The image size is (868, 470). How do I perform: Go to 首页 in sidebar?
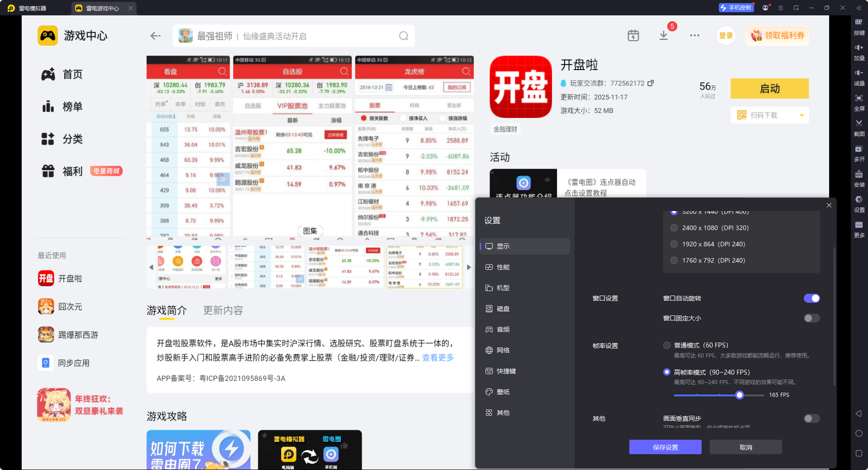[x=62, y=74]
